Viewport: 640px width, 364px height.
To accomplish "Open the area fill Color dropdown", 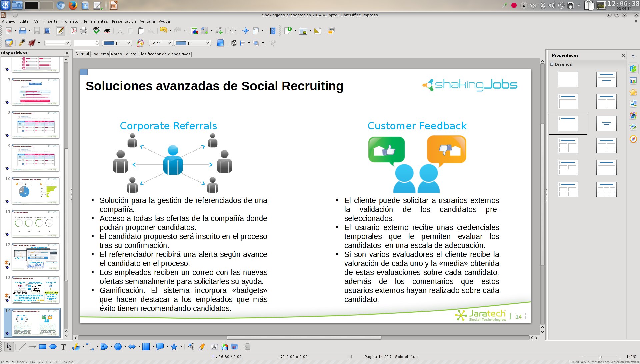I will coord(161,43).
